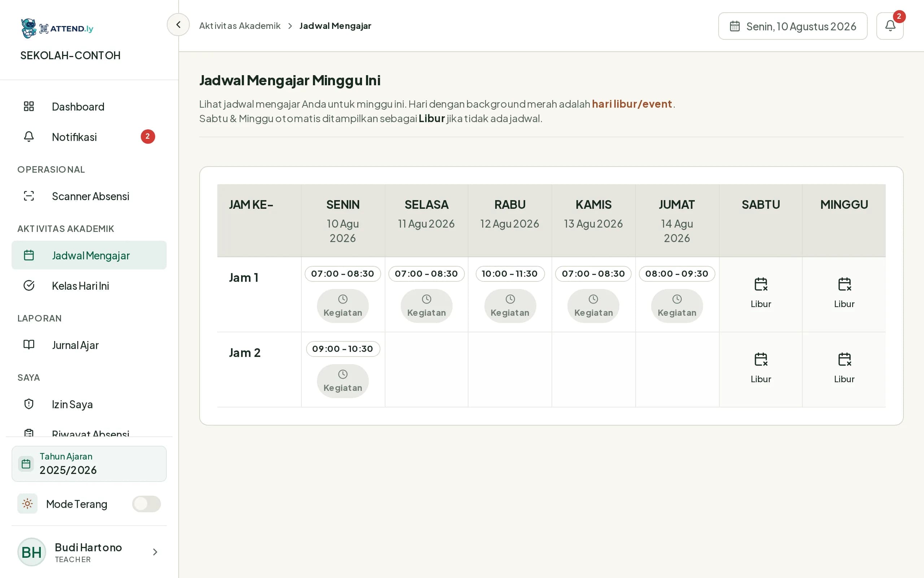The image size is (924, 578).
Task: Click the Aktivitas Akademik breadcrumb link
Action: 240,26
